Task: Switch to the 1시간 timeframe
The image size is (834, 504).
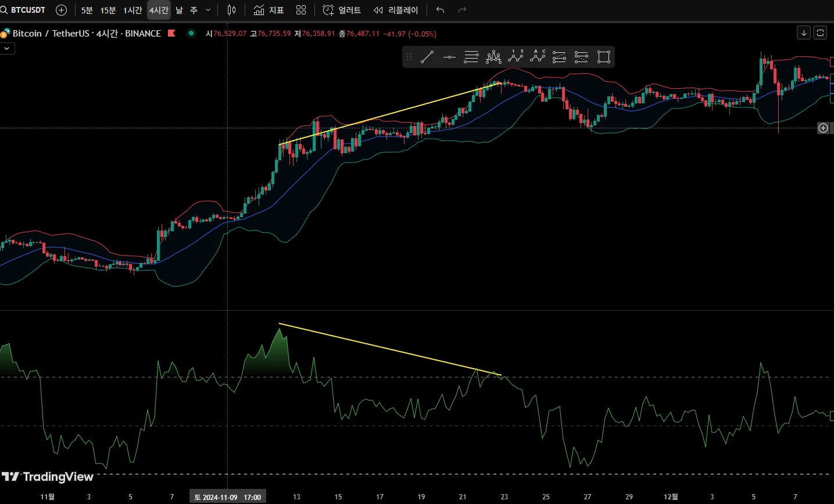Action: click(x=133, y=10)
